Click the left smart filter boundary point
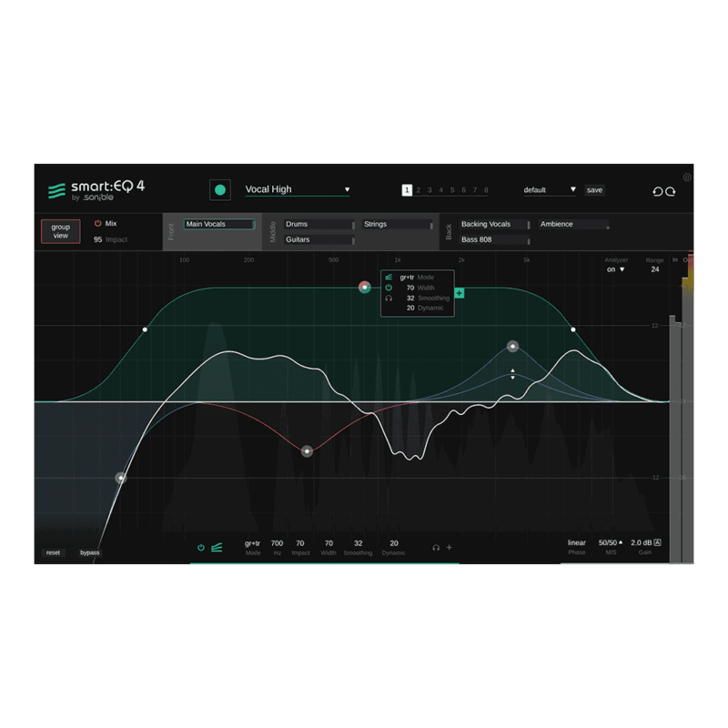Image resolution: width=728 pixels, height=728 pixels. pyautogui.click(x=145, y=329)
